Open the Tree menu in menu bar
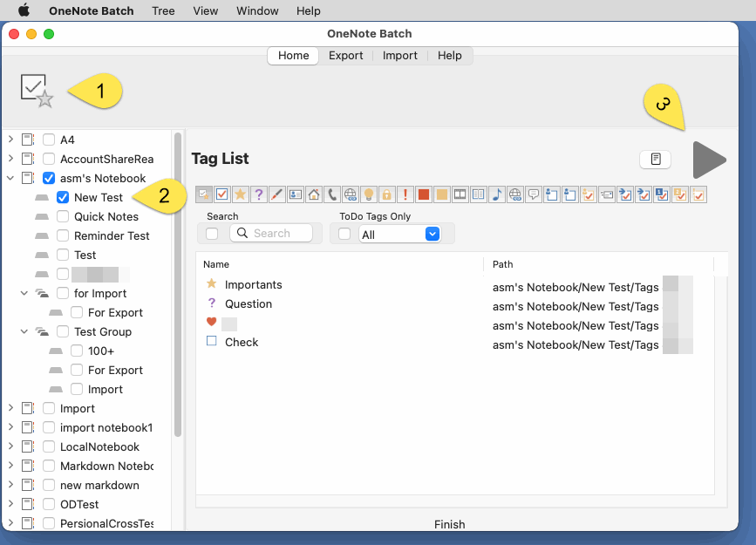Screen dimensions: 756x545 tap(163, 10)
